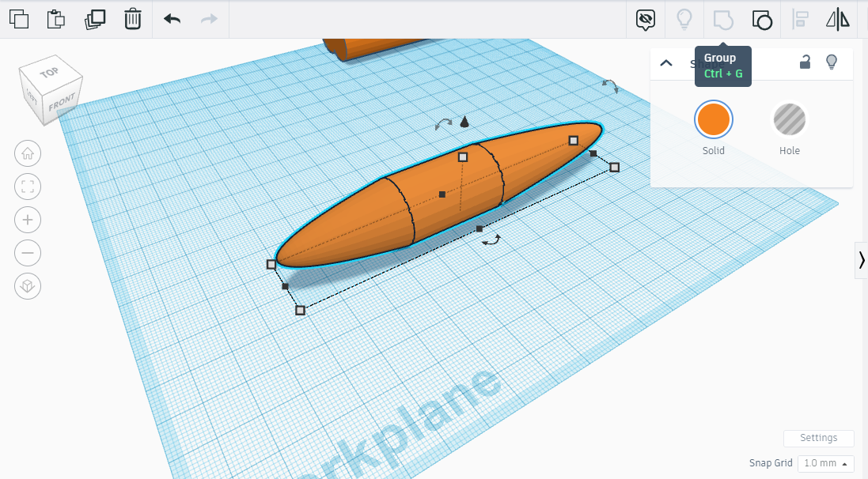Undo the last action
The image size is (868, 479).
[x=172, y=19]
